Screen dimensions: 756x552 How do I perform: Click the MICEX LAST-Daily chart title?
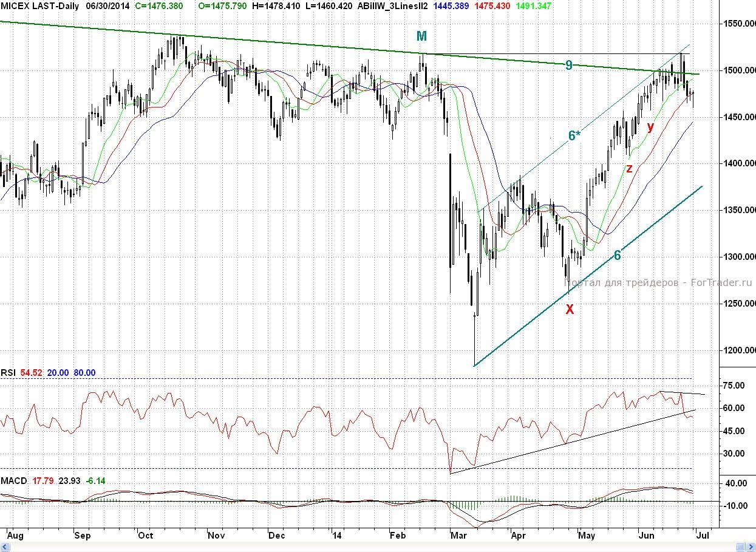coord(39,5)
